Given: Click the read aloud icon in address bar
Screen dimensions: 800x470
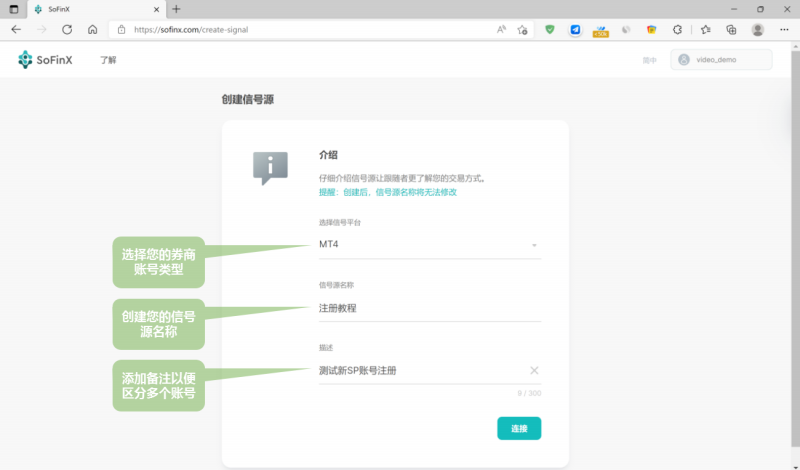Looking at the screenshot, I should pyautogui.click(x=502, y=30).
